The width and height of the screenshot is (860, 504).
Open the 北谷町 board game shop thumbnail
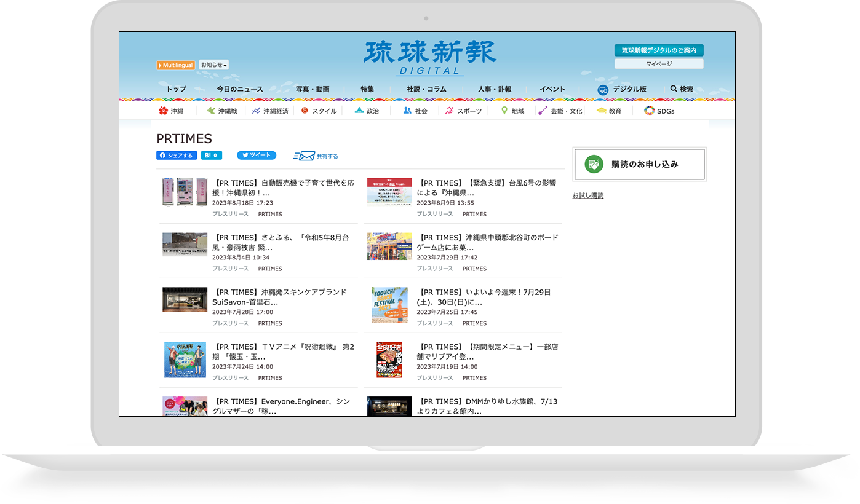(x=389, y=246)
